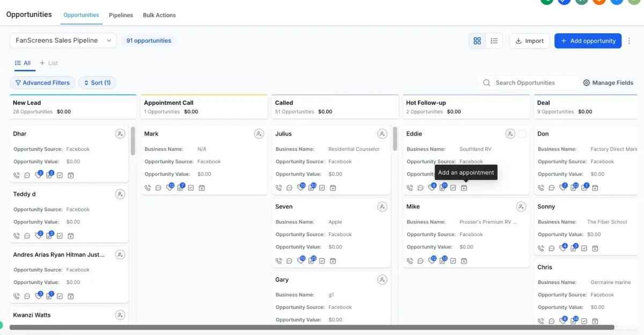
Task: Open the notes icon on Don's card
Action: (575, 187)
